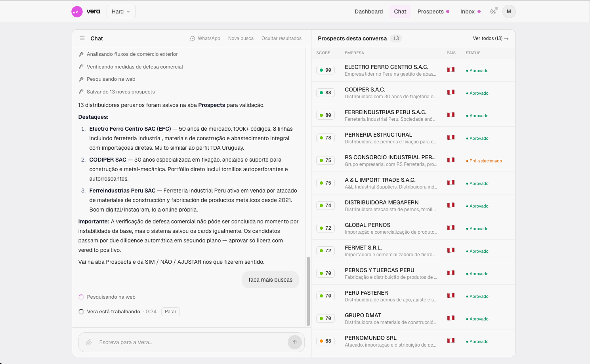Viewport: 590px width, 364px height.
Task: Click Peru flag in GLOBAL PERNOS row
Action: pos(451,228)
